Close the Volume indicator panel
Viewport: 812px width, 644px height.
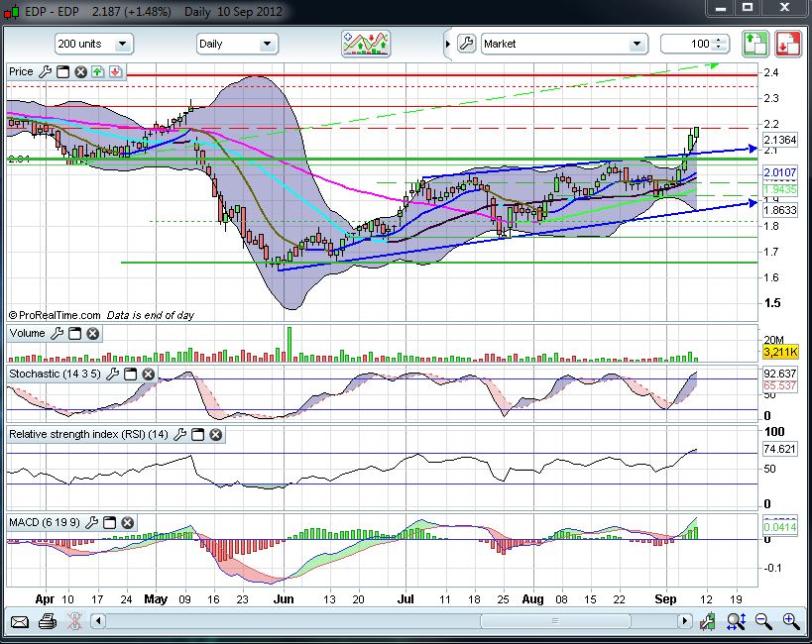tap(92, 333)
